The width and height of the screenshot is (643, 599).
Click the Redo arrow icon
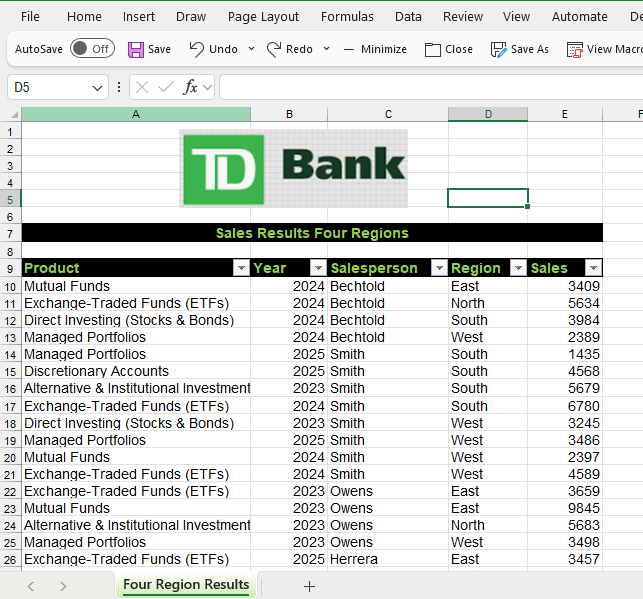pos(273,49)
